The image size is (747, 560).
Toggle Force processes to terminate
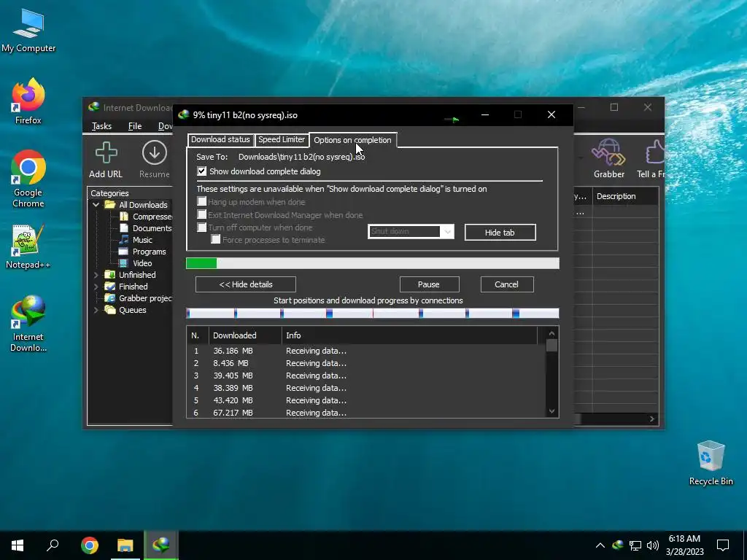click(x=216, y=239)
